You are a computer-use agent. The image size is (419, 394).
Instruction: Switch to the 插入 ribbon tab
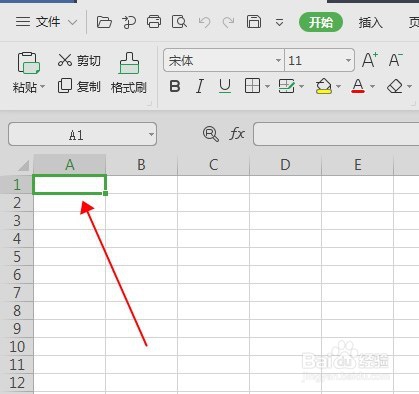370,23
